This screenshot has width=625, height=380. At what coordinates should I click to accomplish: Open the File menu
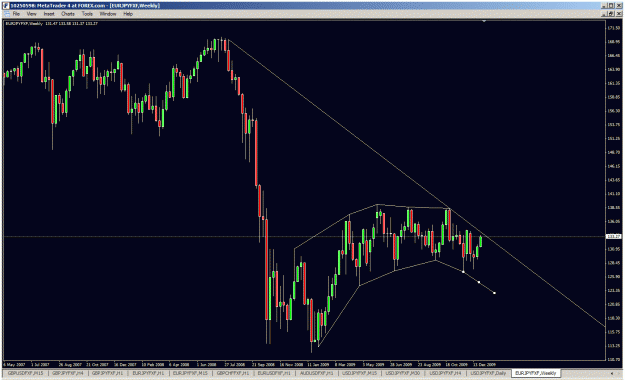16,14
